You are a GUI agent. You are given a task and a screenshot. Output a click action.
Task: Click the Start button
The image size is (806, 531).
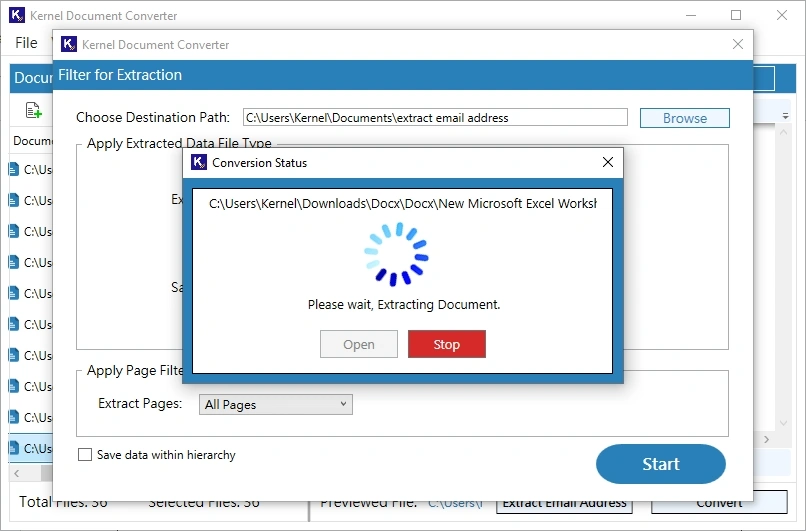click(661, 464)
